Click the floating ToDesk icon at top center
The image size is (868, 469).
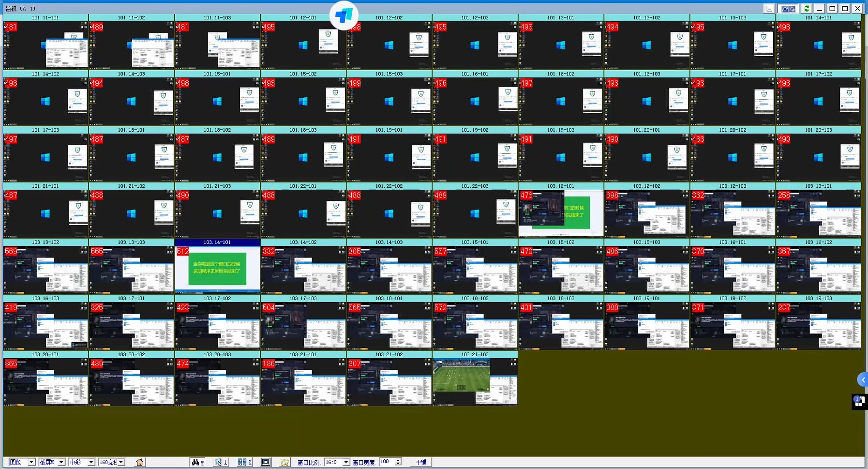point(344,15)
